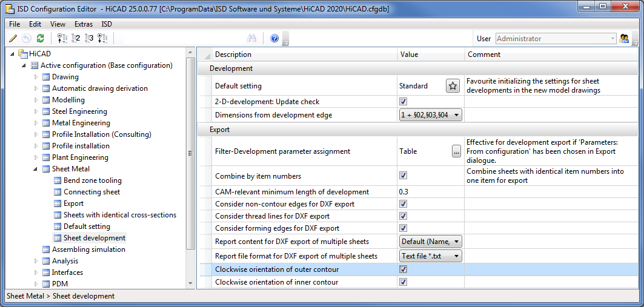Screen dimensions: 644x307
Task: Click the undo arrow toolbar icon
Action: click(x=26, y=39)
